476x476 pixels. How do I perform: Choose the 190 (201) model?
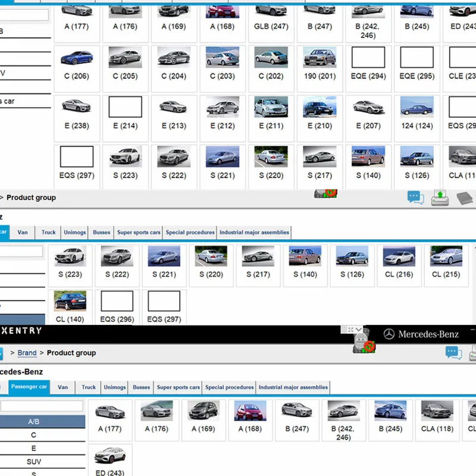(x=320, y=68)
